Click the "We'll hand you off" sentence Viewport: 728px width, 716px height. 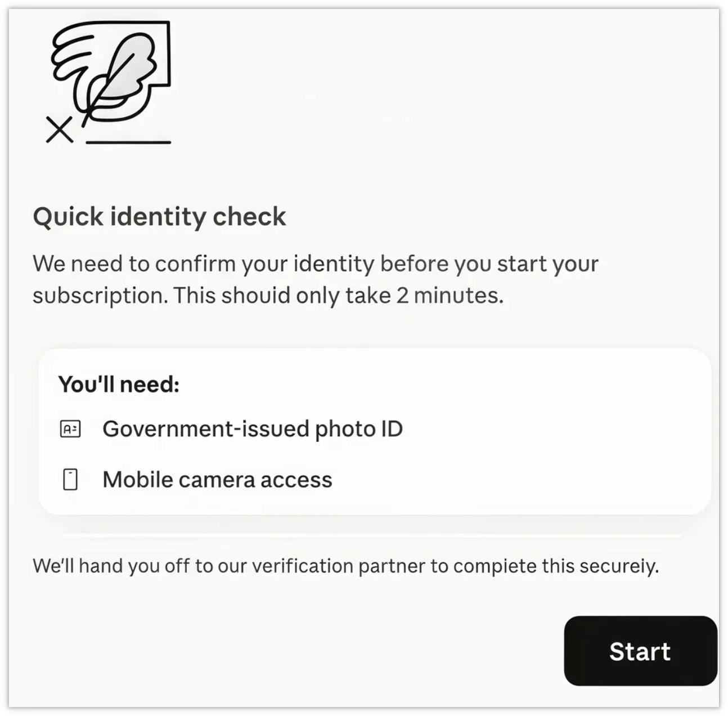345,566
